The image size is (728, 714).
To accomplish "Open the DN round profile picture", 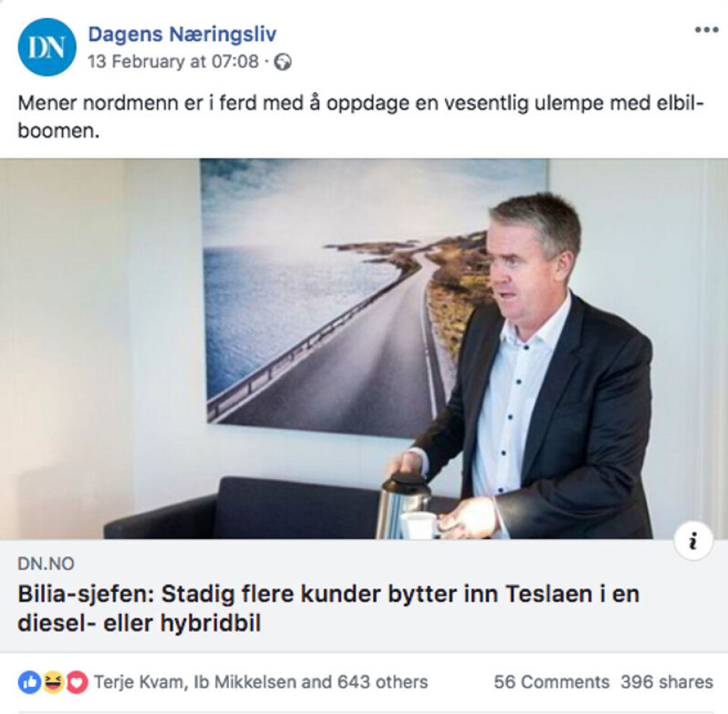I will coord(47,47).
